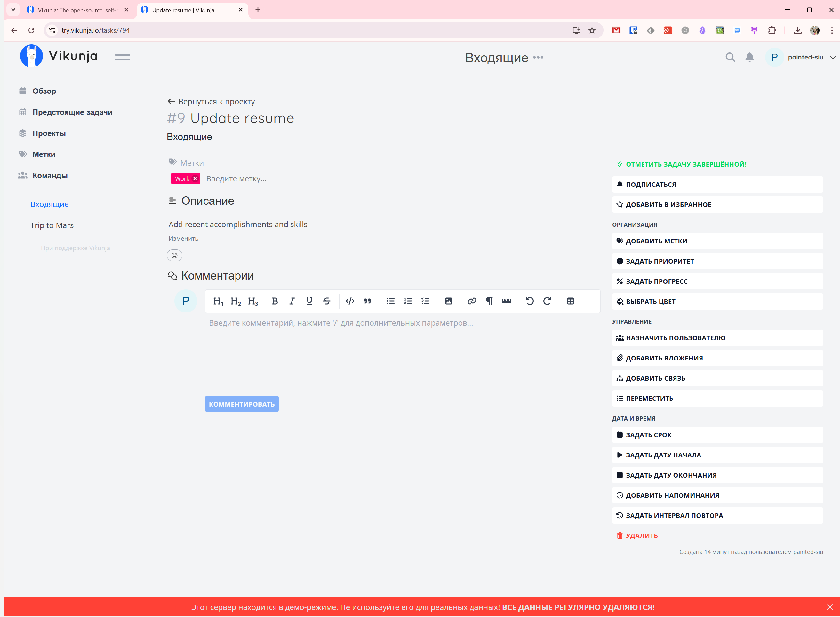Click the italic formatting icon

click(x=292, y=301)
